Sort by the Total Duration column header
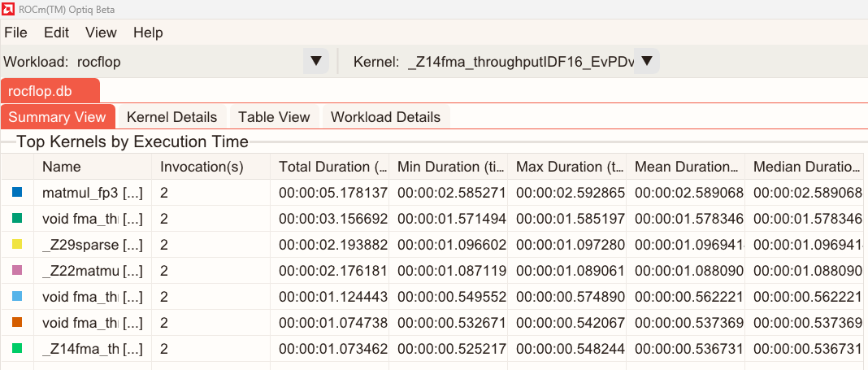Image resolution: width=868 pixels, height=370 pixels. (x=333, y=167)
